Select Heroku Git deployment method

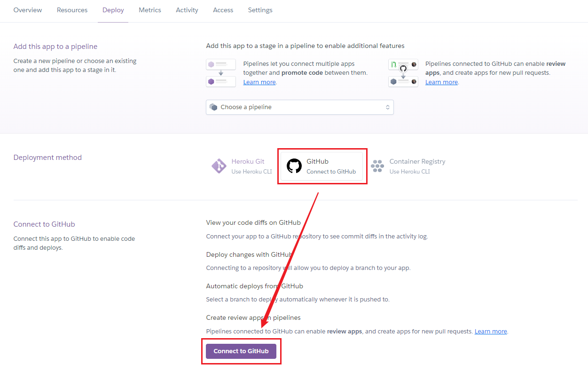point(242,166)
